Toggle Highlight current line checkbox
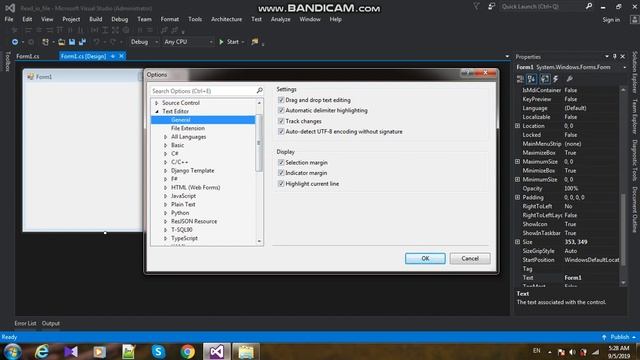Viewport: 640px width, 360px height. (x=281, y=184)
